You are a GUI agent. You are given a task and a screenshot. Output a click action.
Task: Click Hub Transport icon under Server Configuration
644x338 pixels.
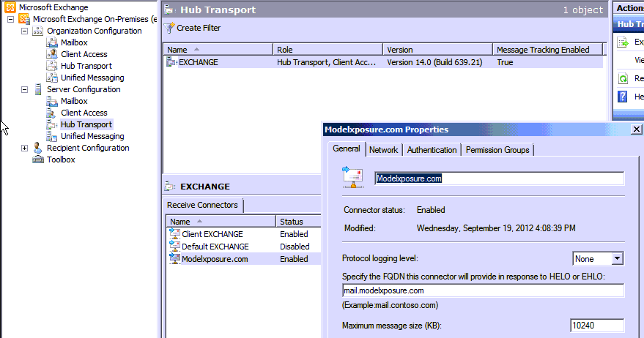click(x=52, y=124)
